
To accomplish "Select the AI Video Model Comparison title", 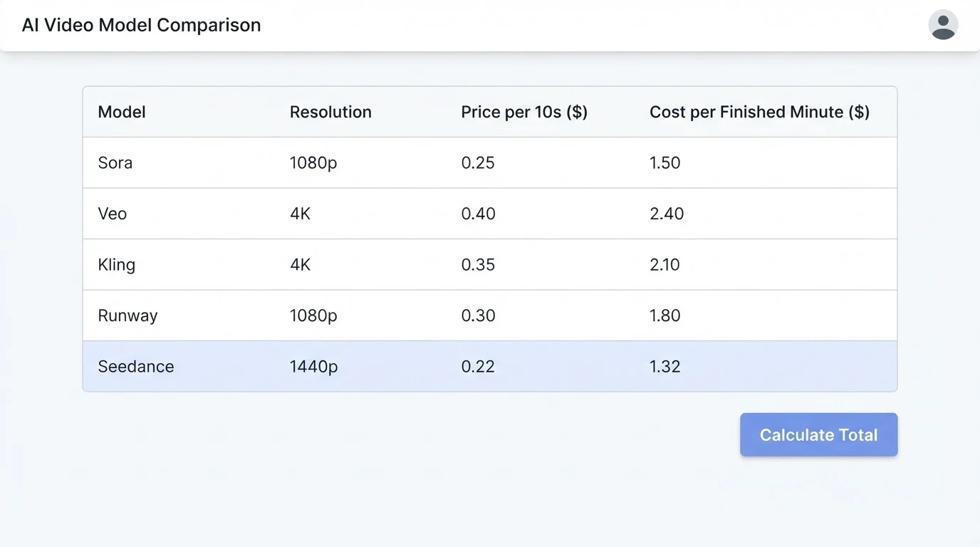I will [141, 25].
